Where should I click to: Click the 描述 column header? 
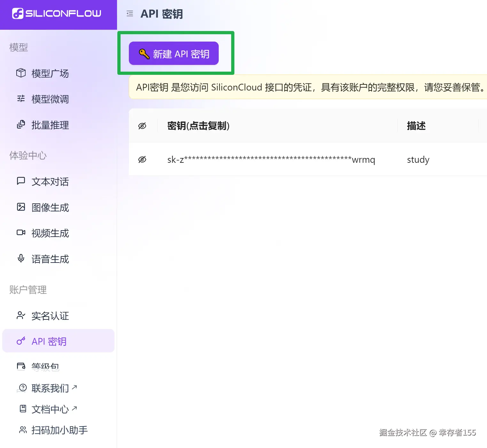[416, 126]
